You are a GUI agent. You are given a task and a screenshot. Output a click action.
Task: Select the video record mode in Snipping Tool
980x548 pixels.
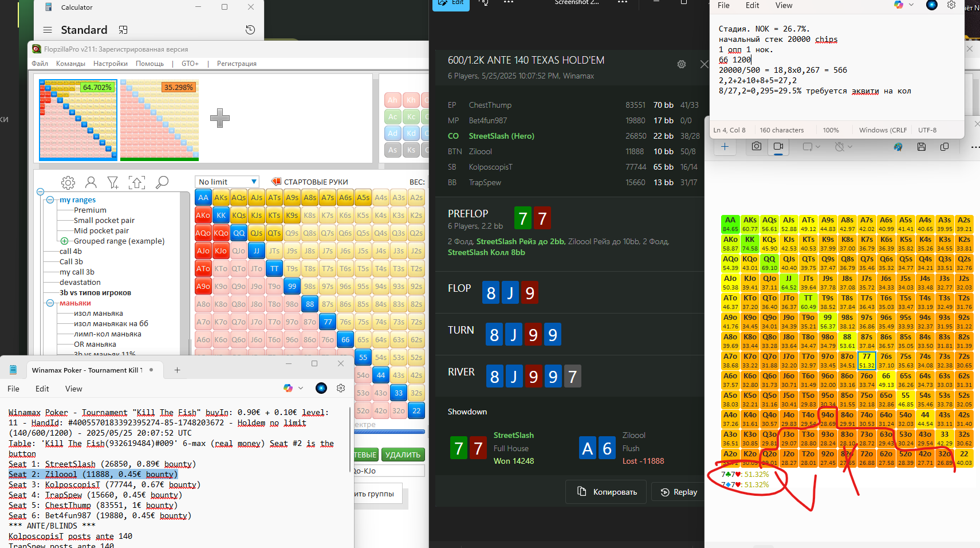pyautogui.click(x=778, y=147)
